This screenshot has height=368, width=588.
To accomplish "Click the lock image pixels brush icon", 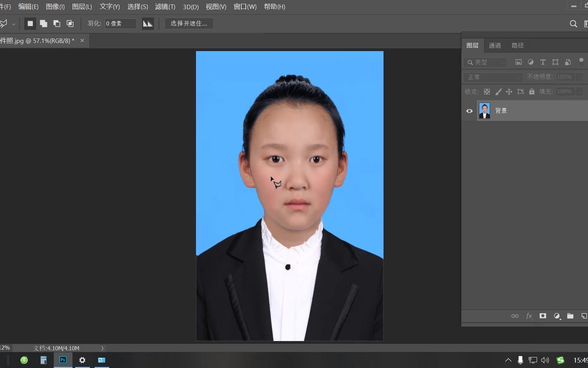I will (498, 92).
